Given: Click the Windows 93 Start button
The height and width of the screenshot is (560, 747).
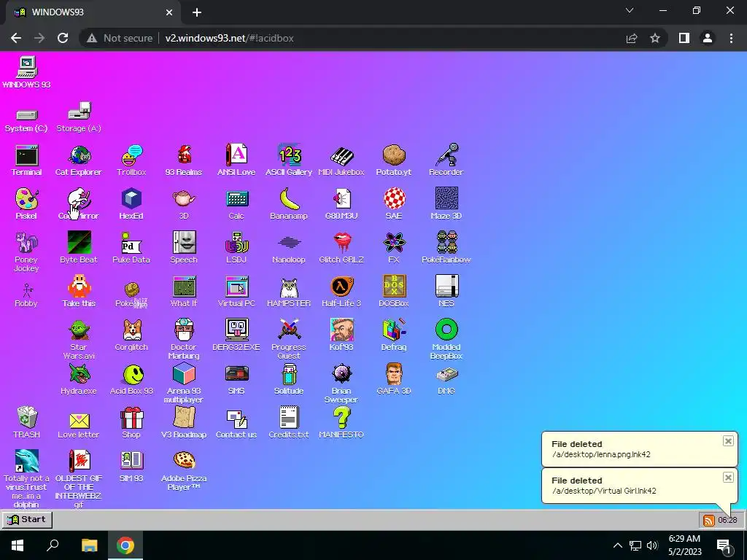Looking at the screenshot, I should [x=27, y=519].
